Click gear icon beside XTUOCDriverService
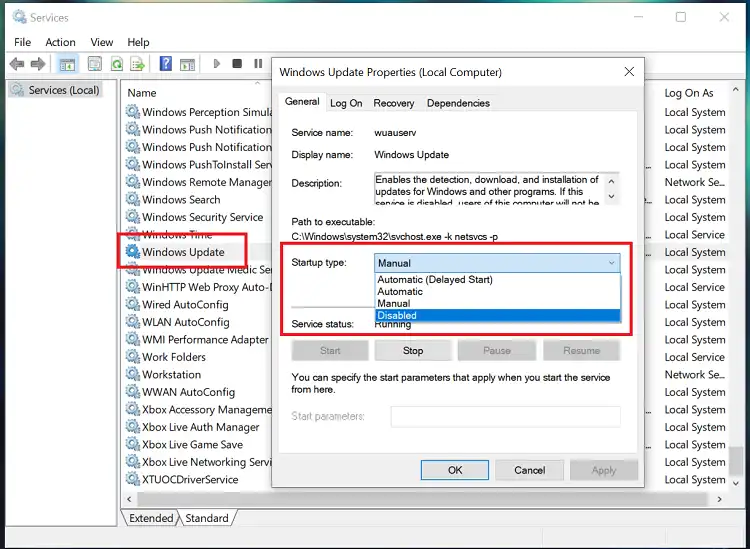 click(x=132, y=479)
